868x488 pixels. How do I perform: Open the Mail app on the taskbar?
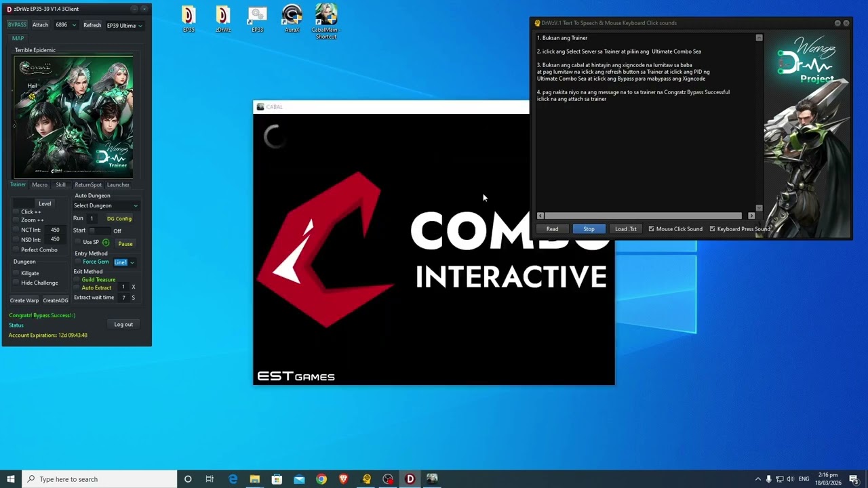299,479
